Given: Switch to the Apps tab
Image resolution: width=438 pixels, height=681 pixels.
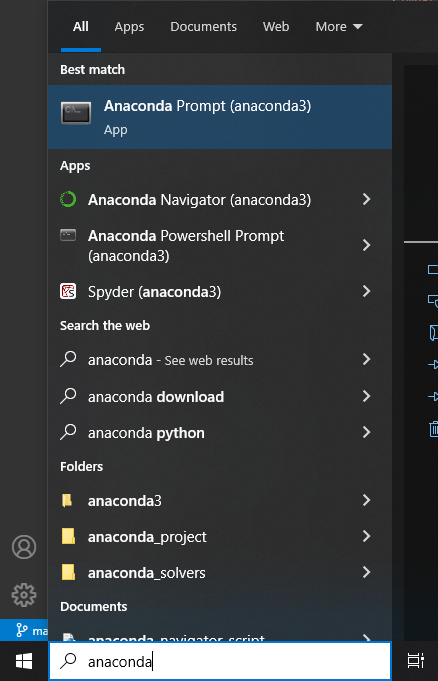Looking at the screenshot, I should point(129,27).
